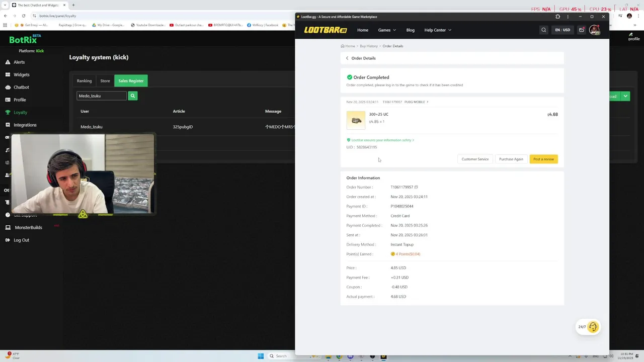Open the MrRiccy Facebook bookmark
644x362 pixels.
pyautogui.click(x=263, y=25)
